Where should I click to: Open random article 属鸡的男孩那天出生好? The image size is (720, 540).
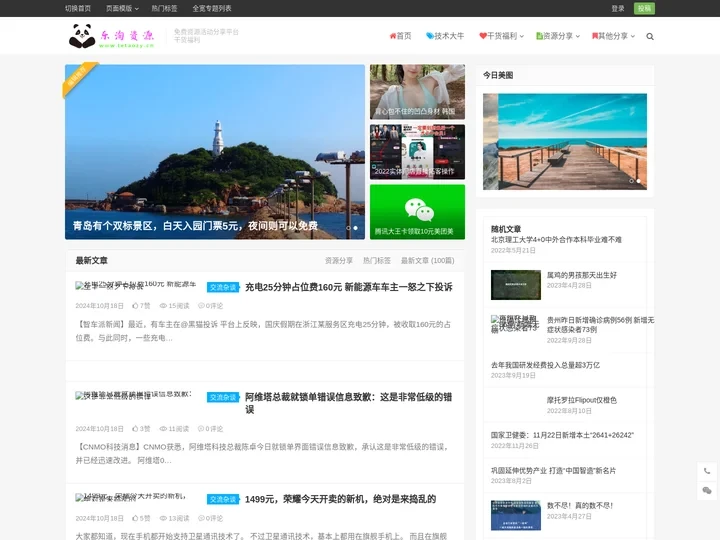click(x=581, y=275)
